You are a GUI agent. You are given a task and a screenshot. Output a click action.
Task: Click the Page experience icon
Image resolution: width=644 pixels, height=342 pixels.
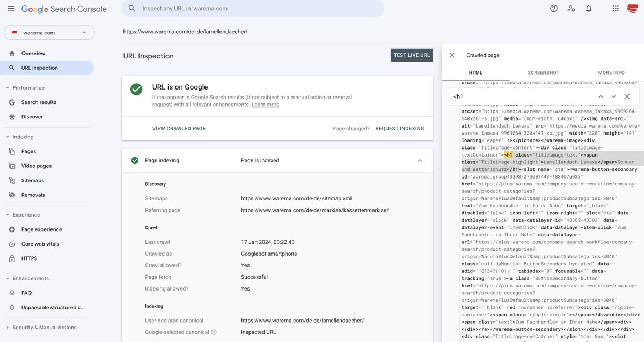[x=12, y=229]
